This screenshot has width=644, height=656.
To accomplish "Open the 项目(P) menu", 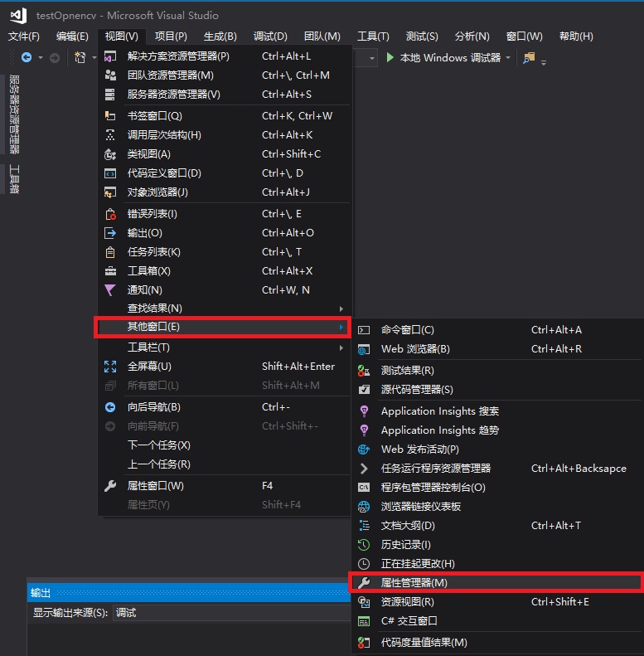I will (x=171, y=36).
